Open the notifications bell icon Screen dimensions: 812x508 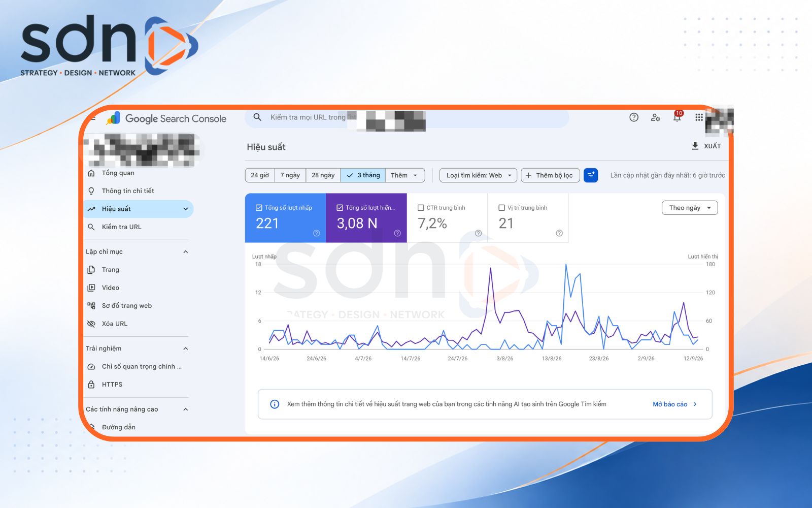pyautogui.click(x=677, y=117)
